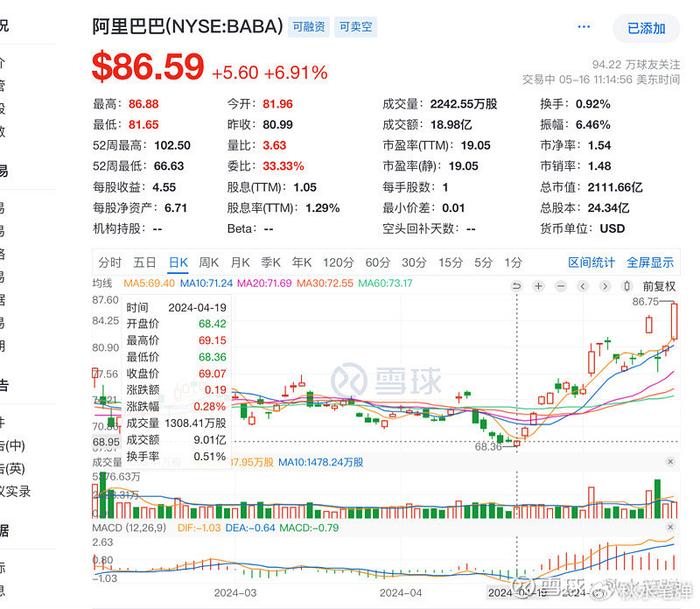Click the 可融资 tag
This screenshot has height=609, width=700.
tap(308, 27)
